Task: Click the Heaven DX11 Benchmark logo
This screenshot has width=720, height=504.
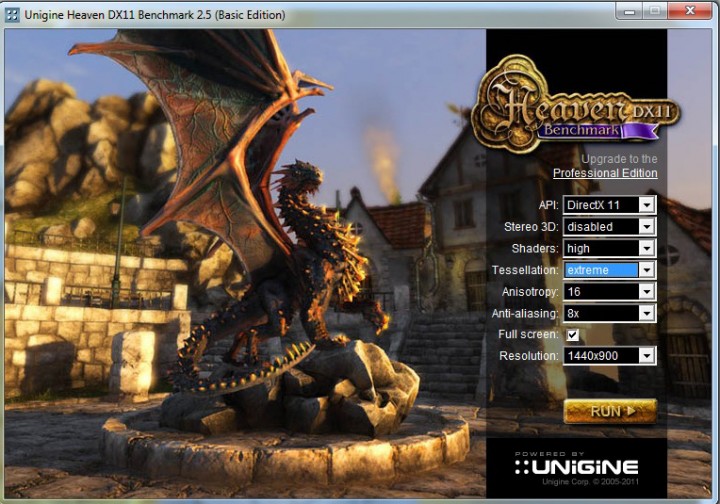Action: 575,104
